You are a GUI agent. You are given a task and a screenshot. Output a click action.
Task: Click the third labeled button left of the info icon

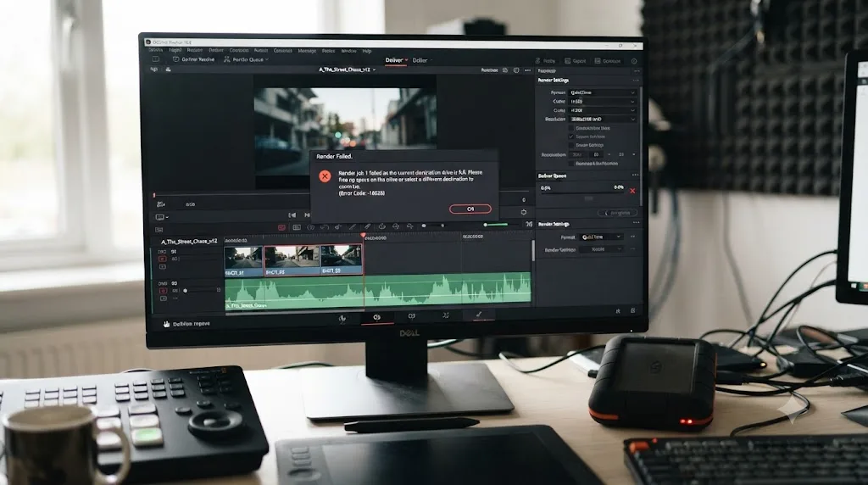click(608, 61)
